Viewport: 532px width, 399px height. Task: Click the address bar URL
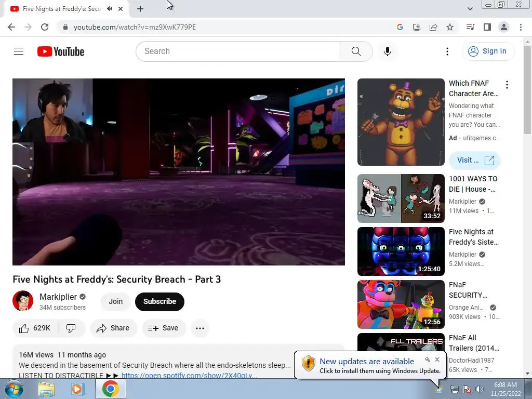(135, 27)
